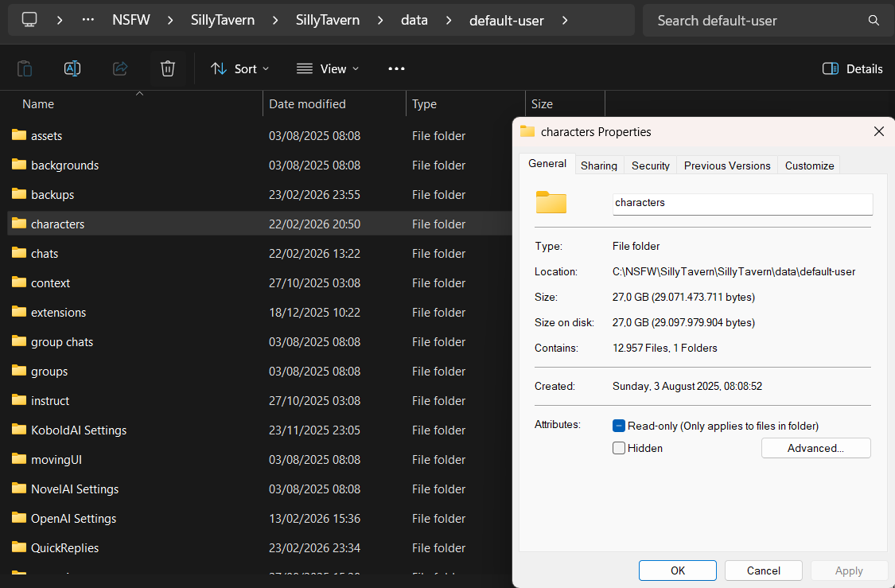Click the Rename icon in toolbar
The height and width of the screenshot is (588, 895).
click(x=72, y=68)
